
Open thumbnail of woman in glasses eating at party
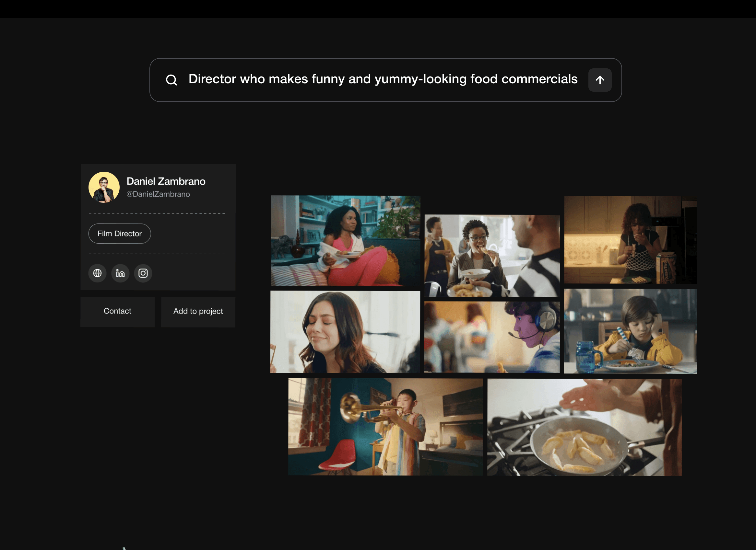(492, 256)
